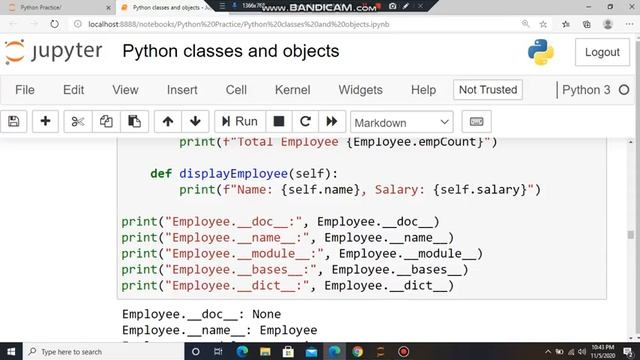Cut selected cells with scissors icon
Image resolution: width=640 pixels, height=360 pixels.
pos(78,121)
